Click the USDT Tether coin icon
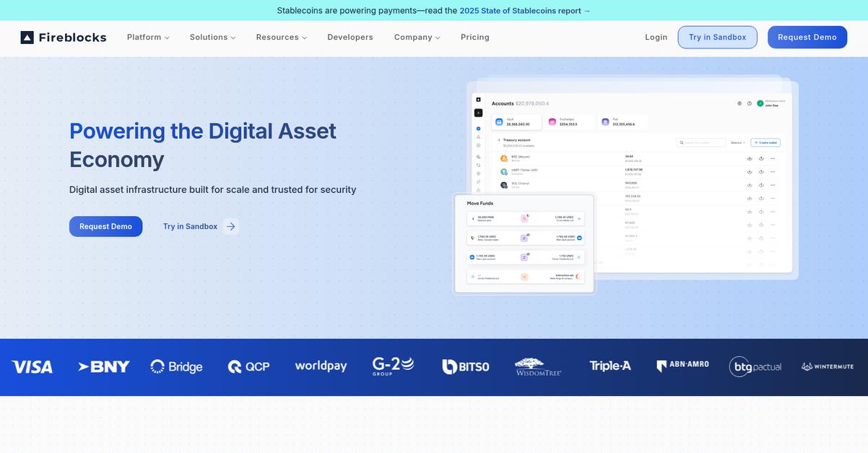Viewport: 868px width, 453px height. [x=504, y=172]
